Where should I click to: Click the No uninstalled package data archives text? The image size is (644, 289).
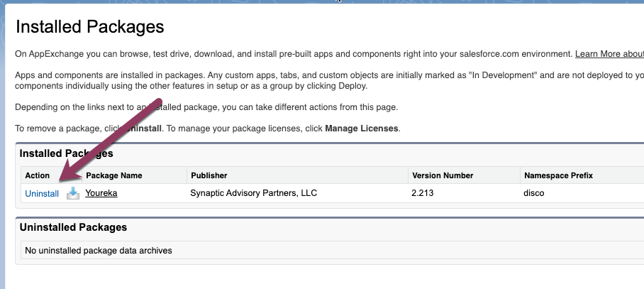tap(99, 251)
